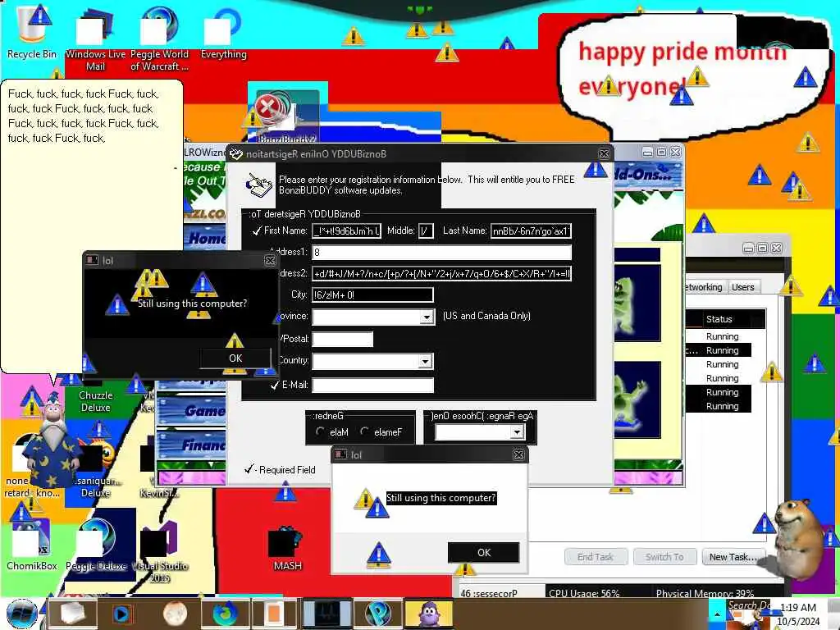Click the upper frog thumbnail in Add-Ons window

coord(637,303)
